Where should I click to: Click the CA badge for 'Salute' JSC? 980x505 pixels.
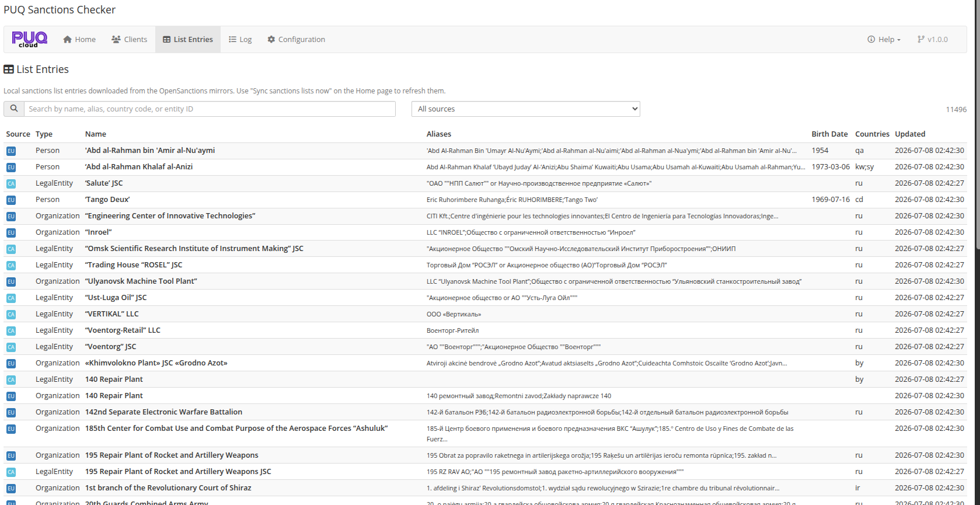click(11, 183)
